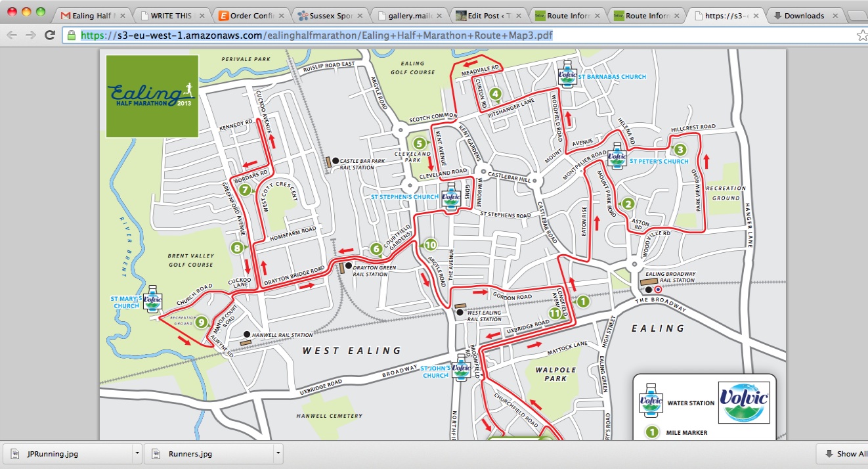Close the Sussex Sport tab
Image resolution: width=868 pixels, height=469 pixels.
(x=362, y=16)
